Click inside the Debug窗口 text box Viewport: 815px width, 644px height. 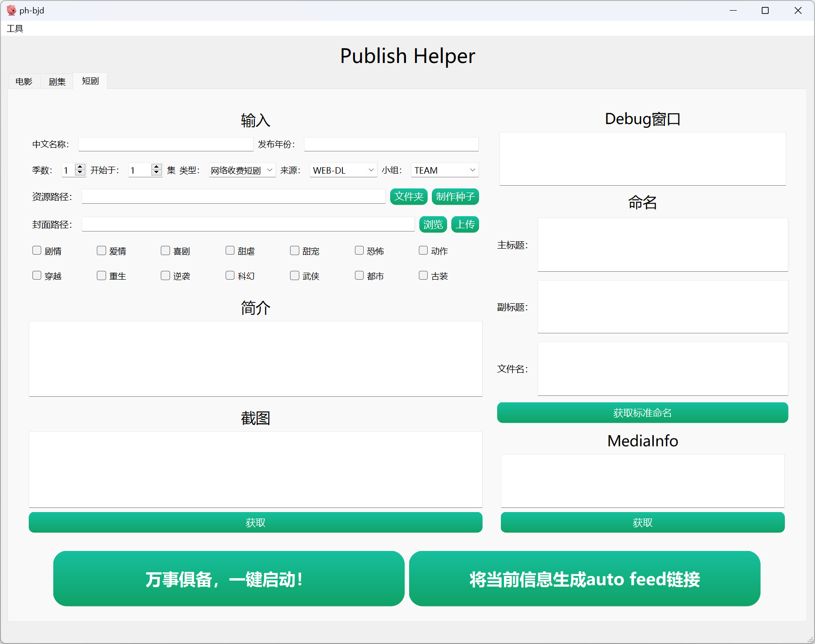[643, 159]
